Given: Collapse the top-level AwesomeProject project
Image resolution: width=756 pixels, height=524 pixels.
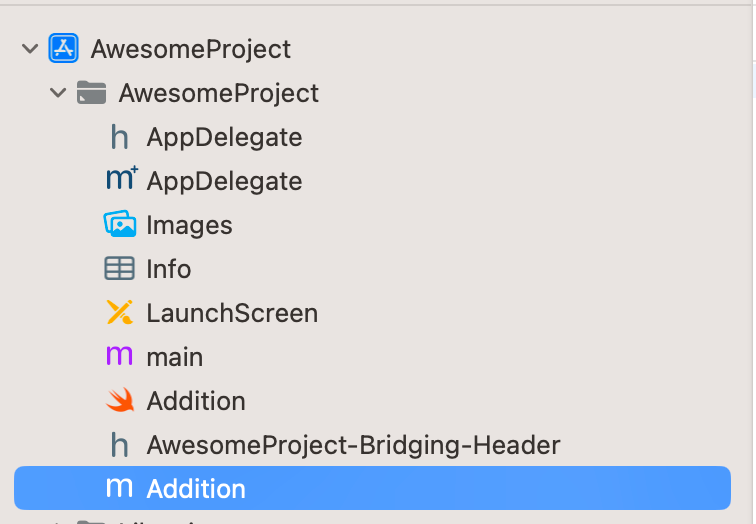Looking at the screenshot, I should click(x=30, y=49).
